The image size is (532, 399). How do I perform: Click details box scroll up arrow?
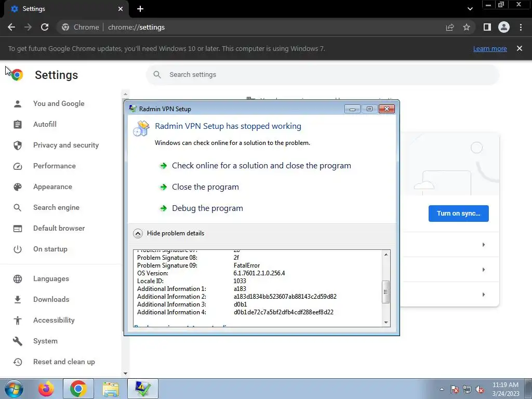(x=386, y=255)
